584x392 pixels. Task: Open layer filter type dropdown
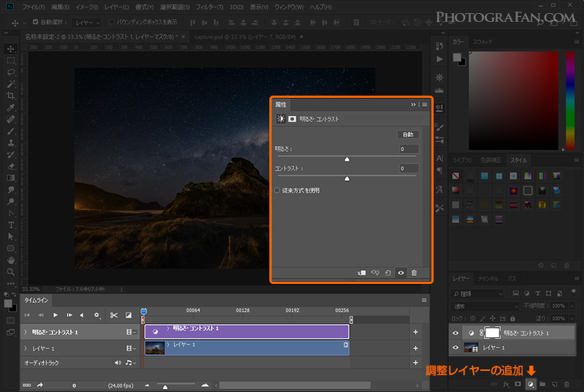pos(477,293)
